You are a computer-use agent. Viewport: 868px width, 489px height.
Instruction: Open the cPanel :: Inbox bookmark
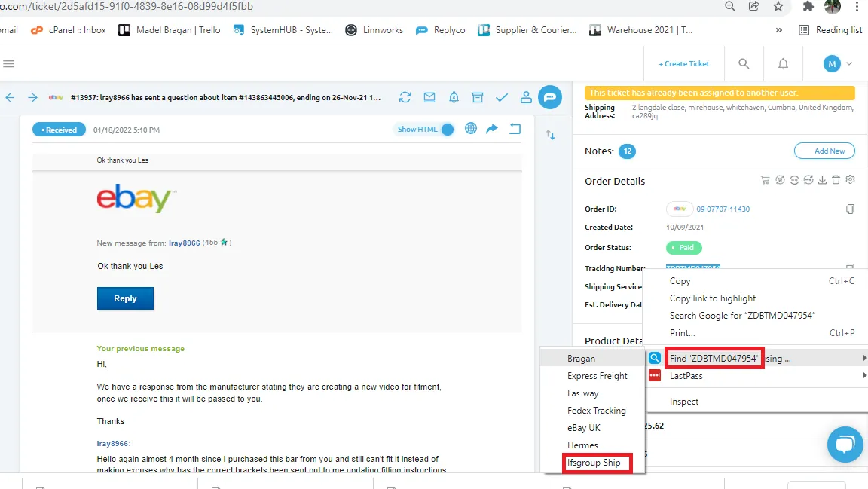click(x=68, y=30)
